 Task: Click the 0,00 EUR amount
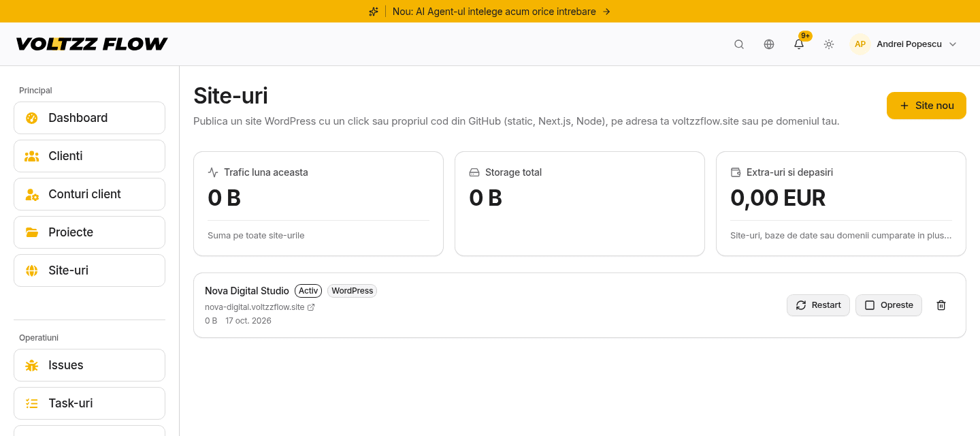click(x=778, y=198)
